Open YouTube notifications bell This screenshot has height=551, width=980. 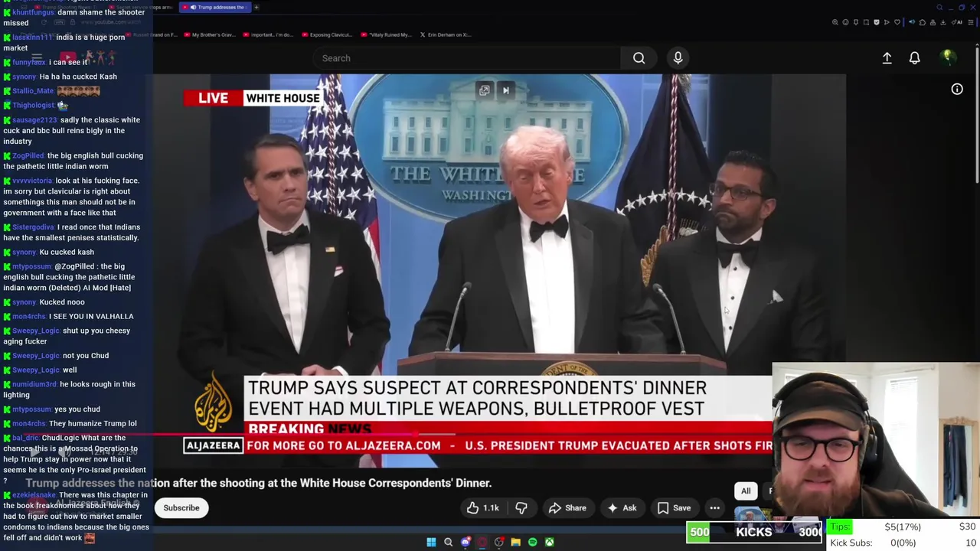pos(914,58)
